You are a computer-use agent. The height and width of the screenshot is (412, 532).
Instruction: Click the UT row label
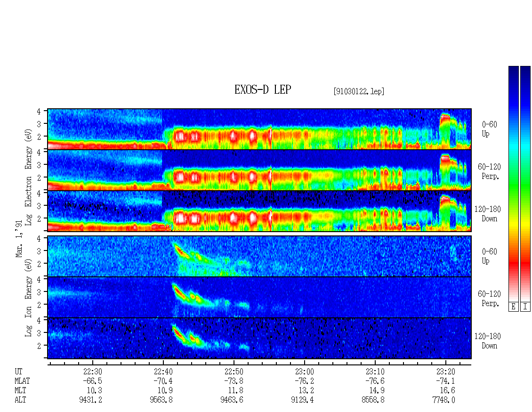point(18,372)
